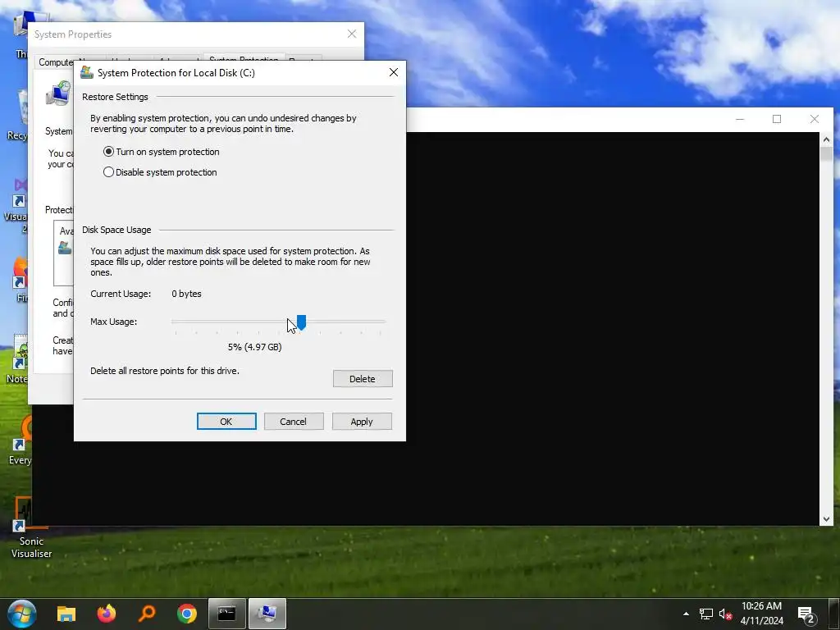Screen dimensions: 840x630
Task: Select Disable system protection option
Action: pos(160,172)
